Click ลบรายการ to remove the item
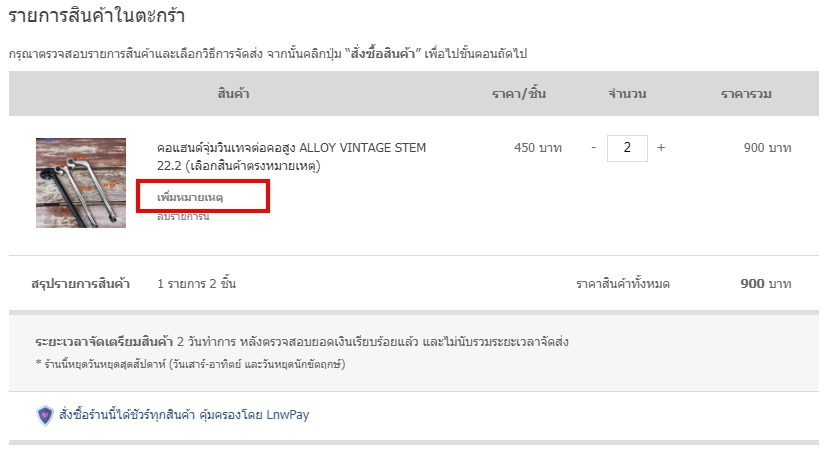This screenshot has width=829, height=456. (x=182, y=216)
